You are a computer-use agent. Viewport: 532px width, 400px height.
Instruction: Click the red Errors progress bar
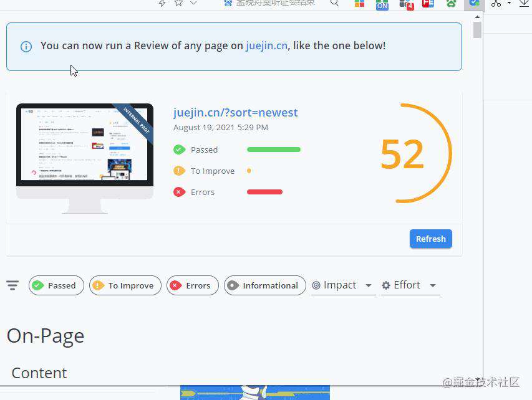point(264,192)
